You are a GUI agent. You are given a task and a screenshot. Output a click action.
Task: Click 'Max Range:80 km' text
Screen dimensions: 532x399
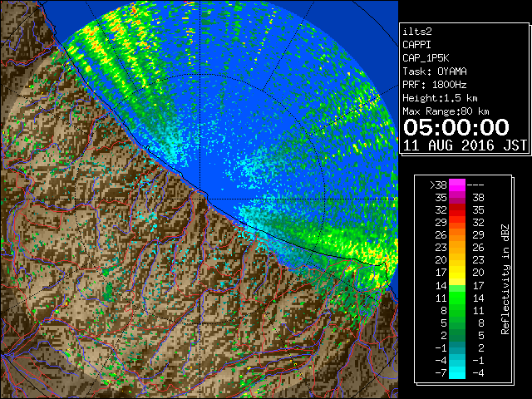446,111
